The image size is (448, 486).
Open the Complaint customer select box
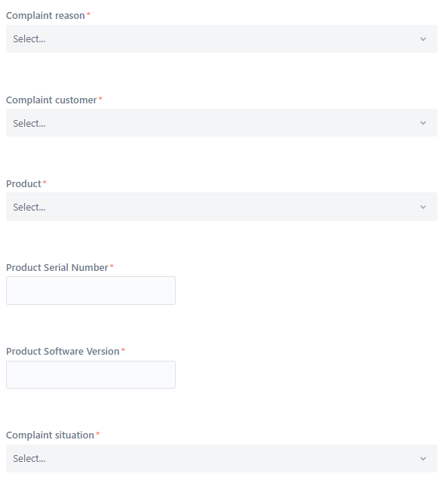[x=222, y=123]
